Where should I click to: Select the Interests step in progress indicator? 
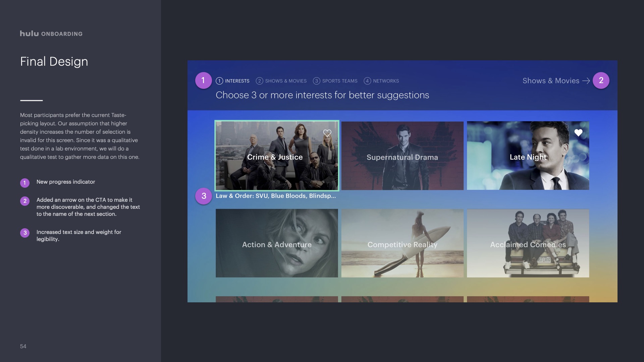tap(232, 81)
